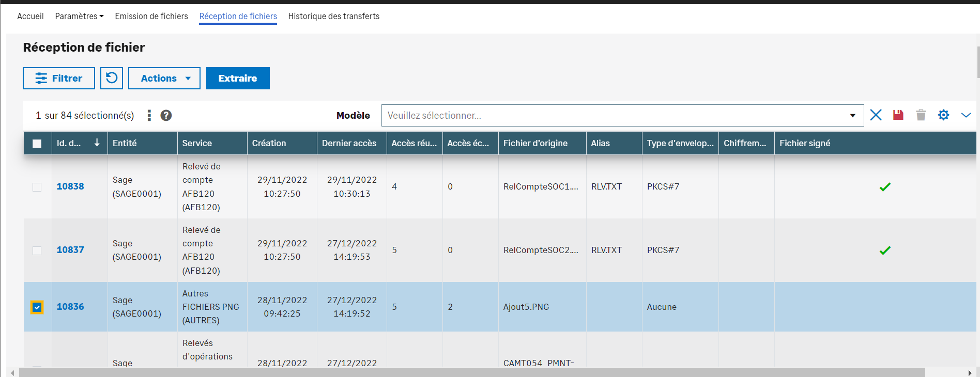Viewport: 980px width, 377px height.
Task: Click the refresh list icon button
Action: tap(111, 78)
